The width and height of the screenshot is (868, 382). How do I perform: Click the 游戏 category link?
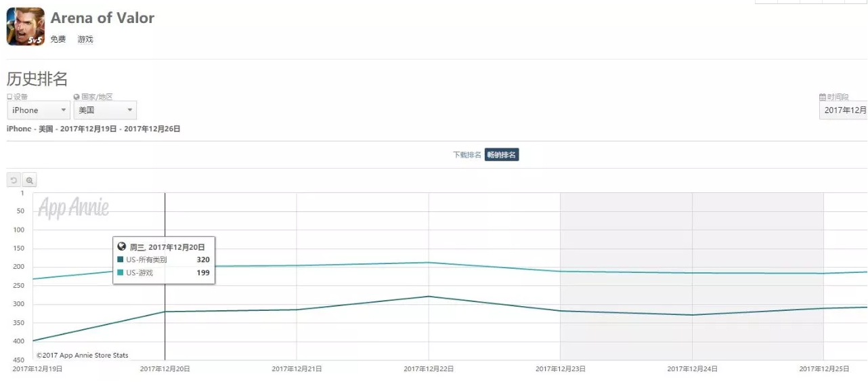(x=85, y=39)
